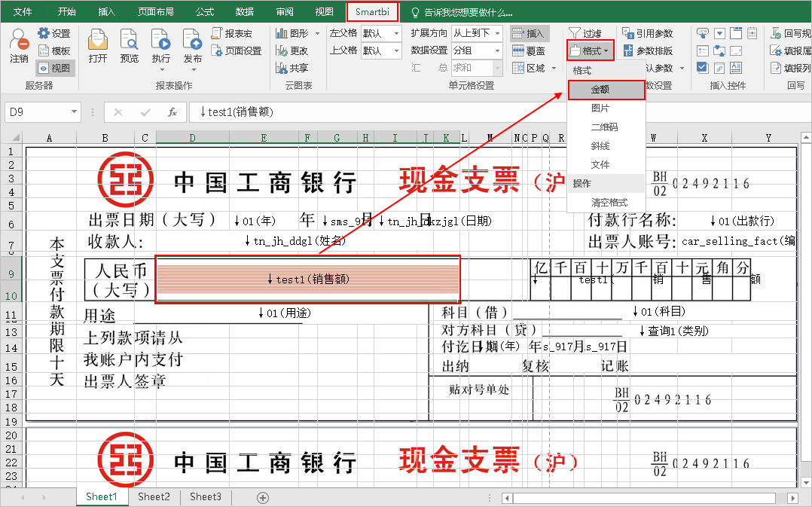Switch to the 公式 formulas tab

[205, 11]
